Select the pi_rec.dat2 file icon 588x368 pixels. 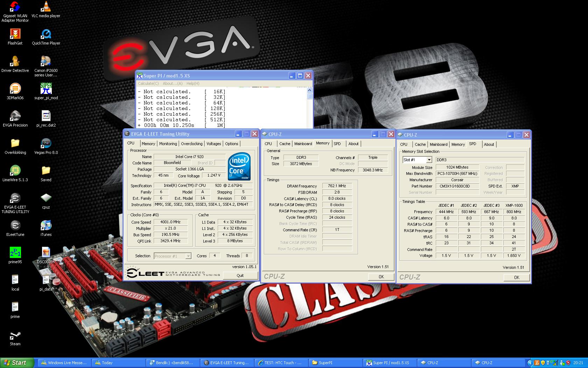point(46,119)
